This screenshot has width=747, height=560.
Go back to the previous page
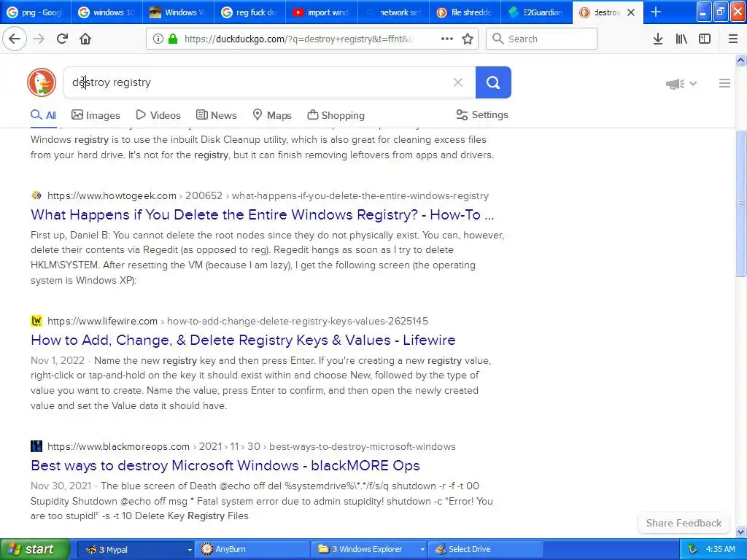(x=15, y=39)
